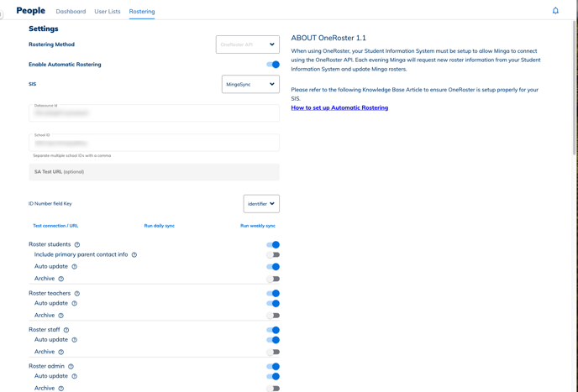Enable Archive under Roster teachers

(273, 316)
